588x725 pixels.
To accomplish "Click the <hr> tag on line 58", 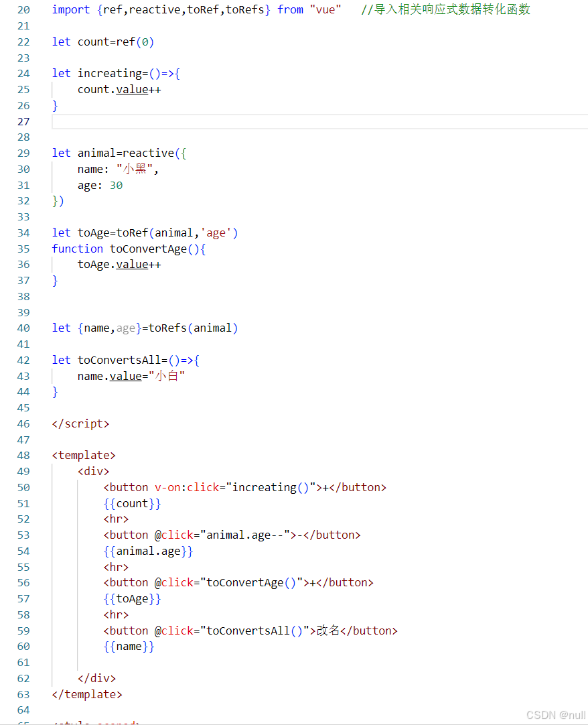I will coord(116,615).
